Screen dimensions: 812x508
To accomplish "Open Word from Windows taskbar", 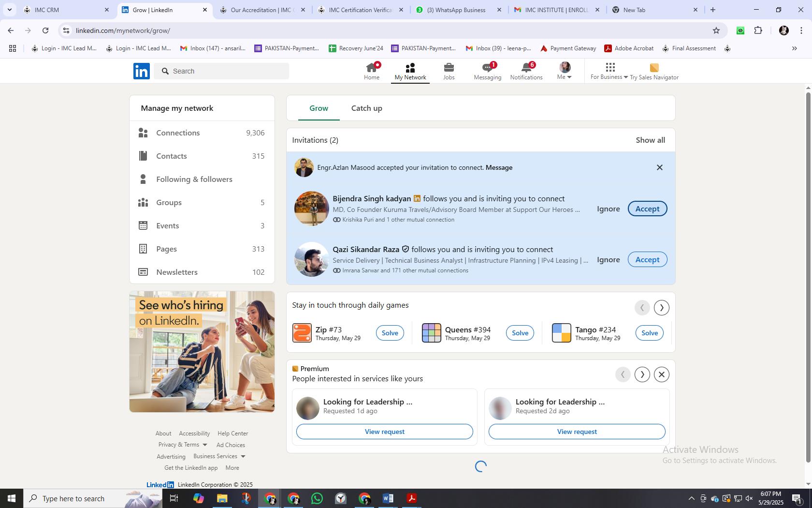I will click(x=388, y=498).
